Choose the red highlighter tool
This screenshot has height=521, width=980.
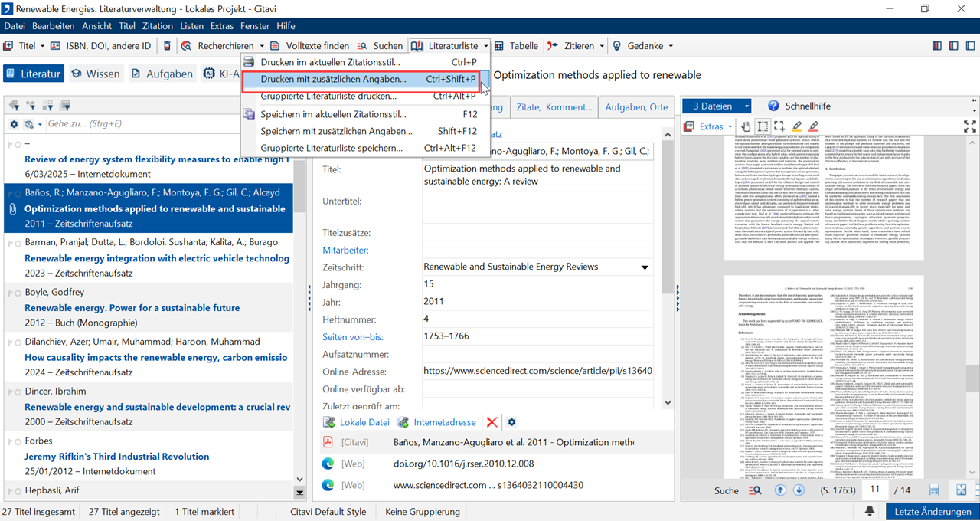[x=813, y=126]
